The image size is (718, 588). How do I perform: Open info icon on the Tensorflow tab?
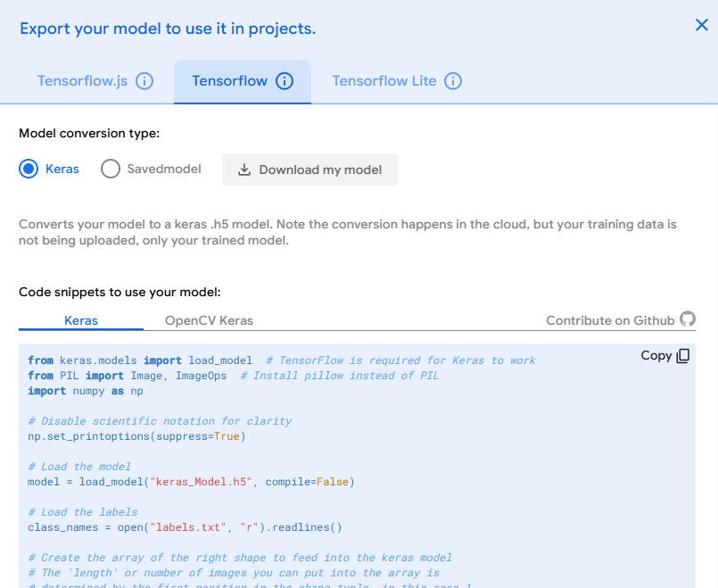pyautogui.click(x=285, y=81)
